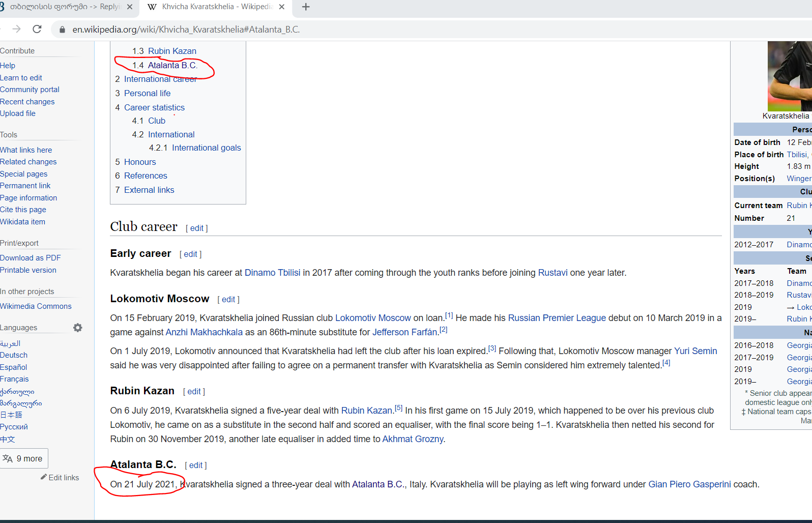Expand the 9 more languages button
This screenshot has width=812, height=523.
click(x=24, y=458)
